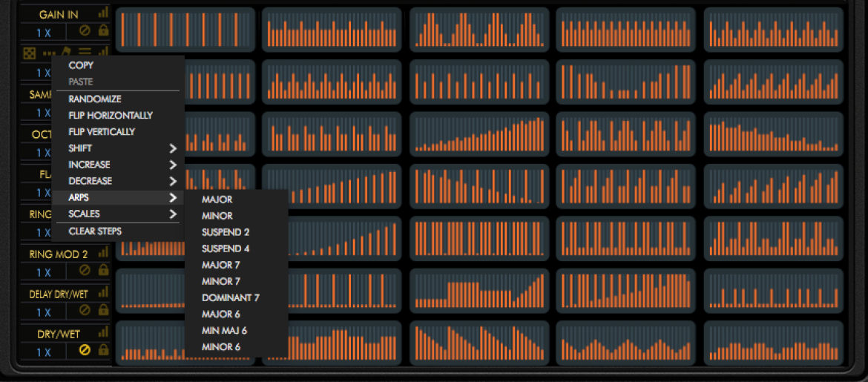This screenshot has height=382, width=868.
Task: Click the three-dots icon beside the dice
Action: (50, 53)
